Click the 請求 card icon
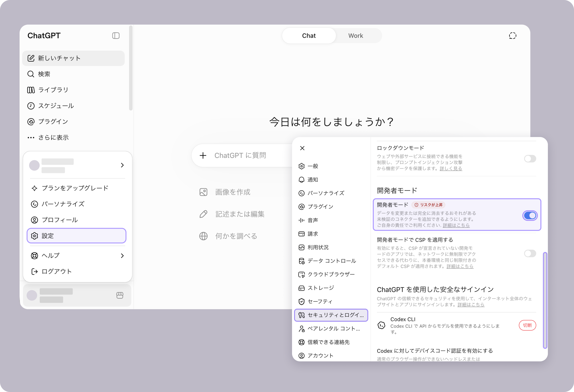Viewport: 574px width, 392px height. coord(302,234)
